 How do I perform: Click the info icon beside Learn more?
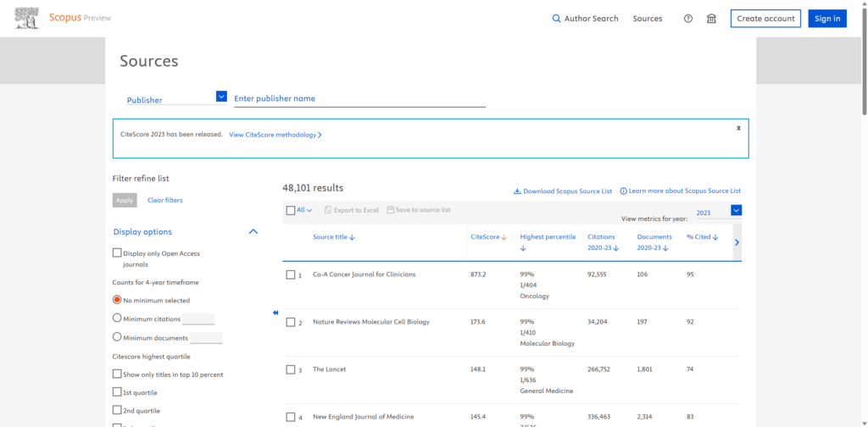pyautogui.click(x=623, y=191)
